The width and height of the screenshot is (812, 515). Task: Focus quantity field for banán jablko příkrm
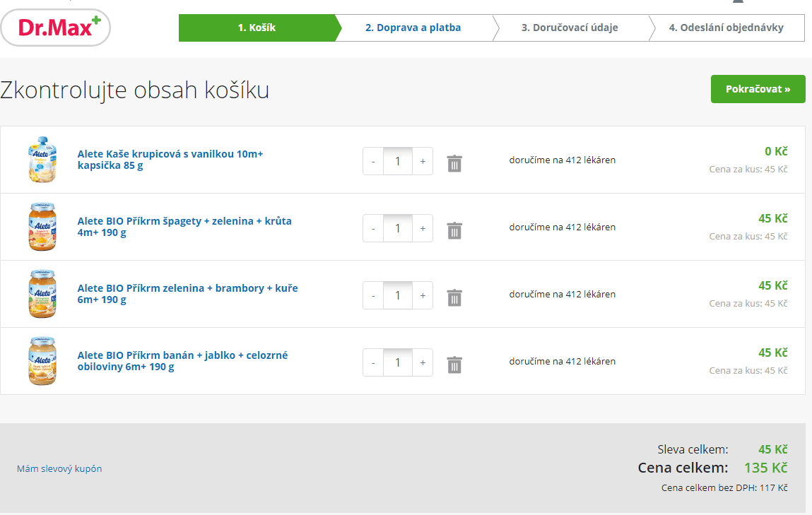(x=398, y=363)
